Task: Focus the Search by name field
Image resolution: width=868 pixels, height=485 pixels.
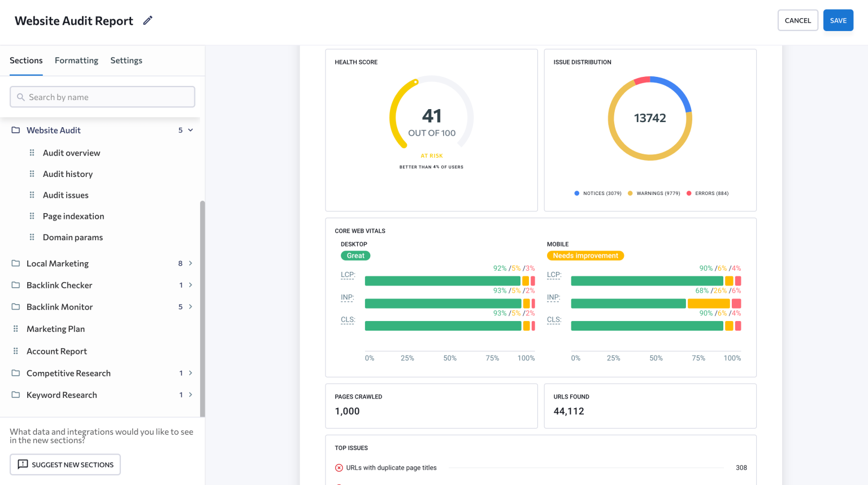Action: [102, 97]
